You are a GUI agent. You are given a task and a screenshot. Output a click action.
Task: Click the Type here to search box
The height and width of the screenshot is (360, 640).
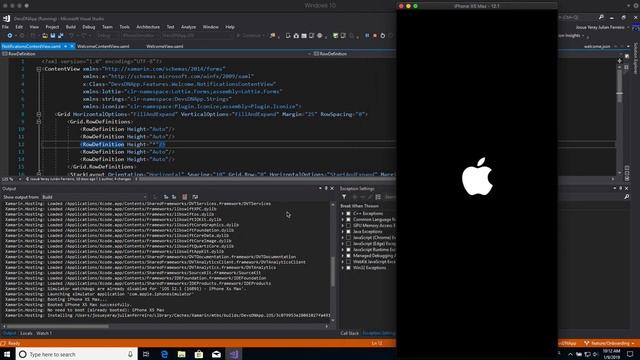coord(76,354)
